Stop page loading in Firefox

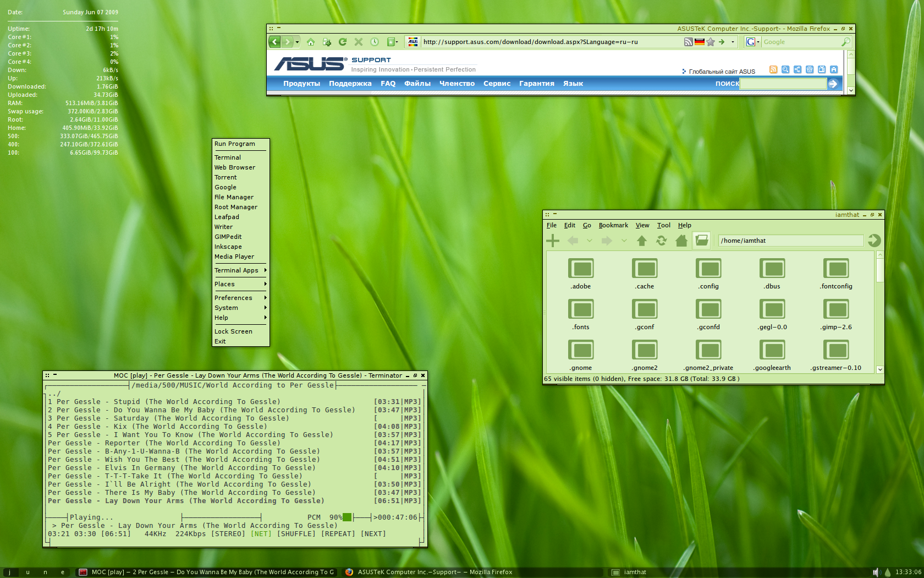point(359,42)
